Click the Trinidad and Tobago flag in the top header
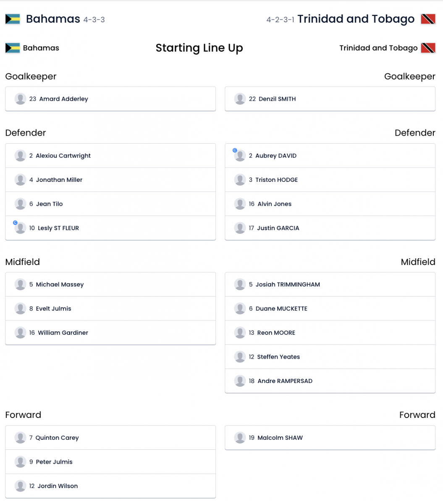 pos(428,19)
